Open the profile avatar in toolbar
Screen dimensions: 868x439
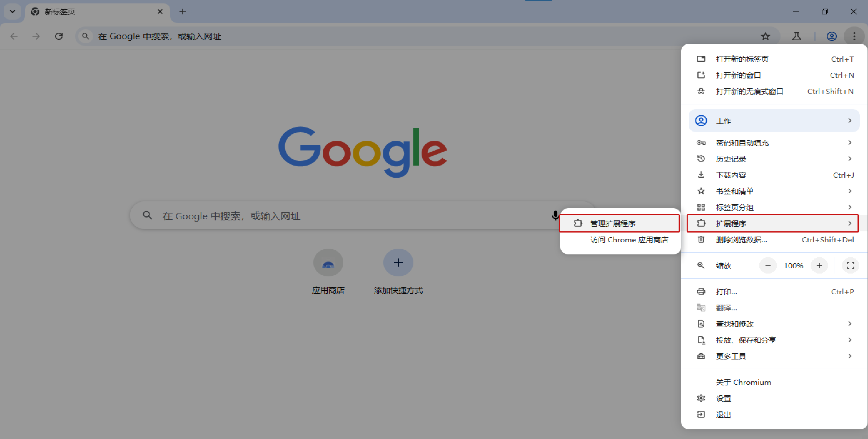pos(832,36)
